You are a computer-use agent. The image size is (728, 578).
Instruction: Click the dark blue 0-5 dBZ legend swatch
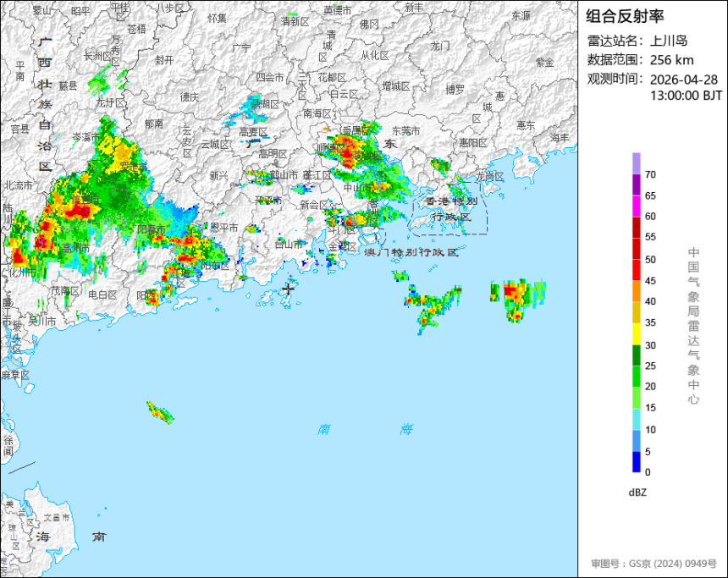(636, 461)
